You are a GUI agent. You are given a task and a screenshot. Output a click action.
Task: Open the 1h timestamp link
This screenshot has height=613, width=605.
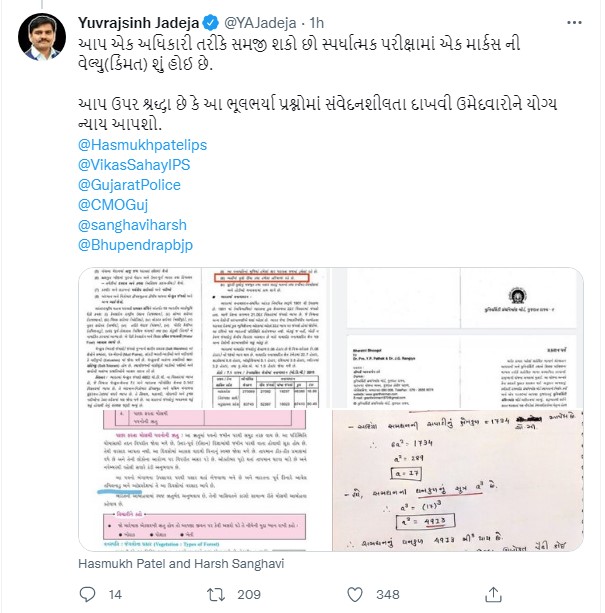pos(317,23)
